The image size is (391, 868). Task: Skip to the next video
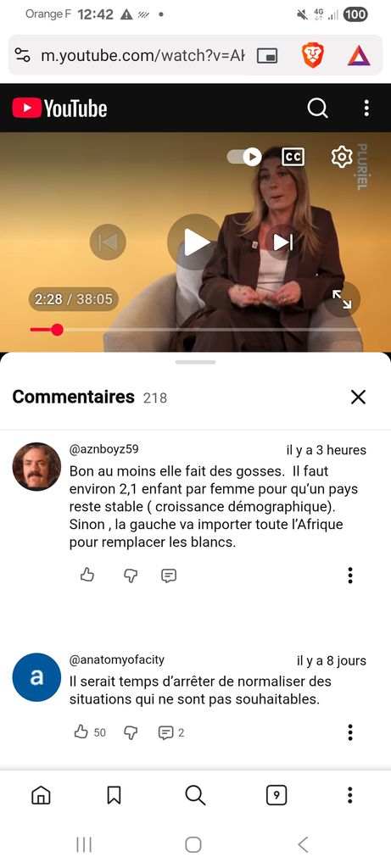click(x=282, y=242)
